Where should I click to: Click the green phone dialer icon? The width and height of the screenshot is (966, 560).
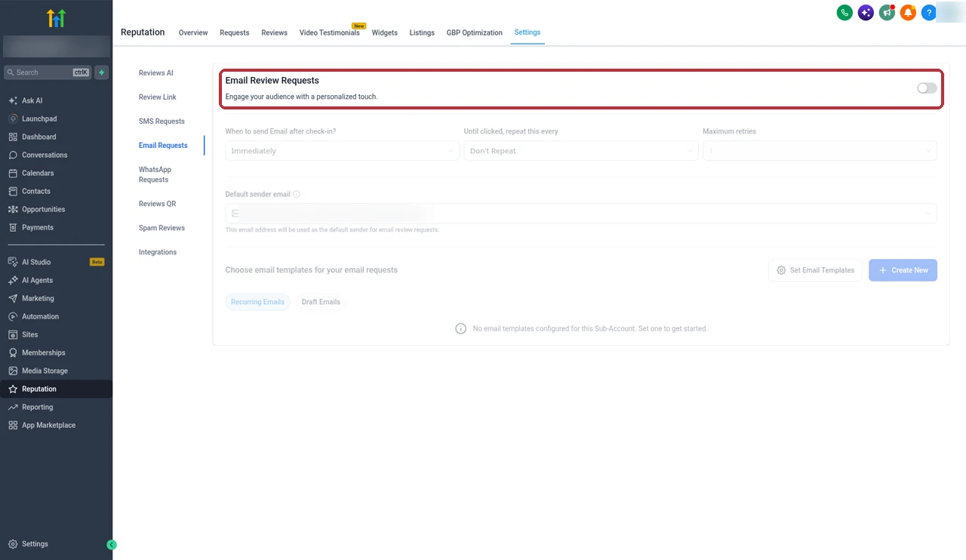tap(844, 13)
